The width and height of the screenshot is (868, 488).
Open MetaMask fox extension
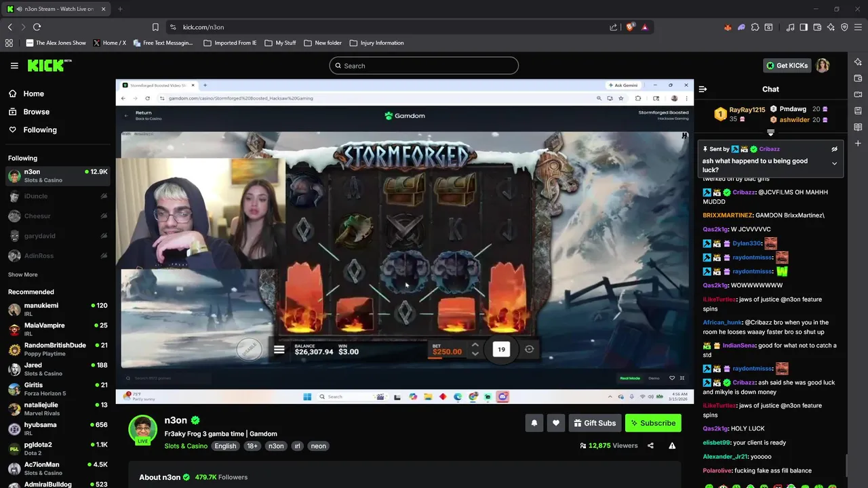(x=728, y=27)
